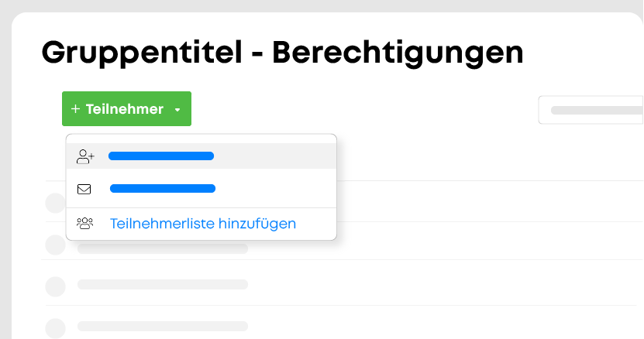Select the third avatar circle in list
Screen dimensions: 644x339
pos(56,286)
